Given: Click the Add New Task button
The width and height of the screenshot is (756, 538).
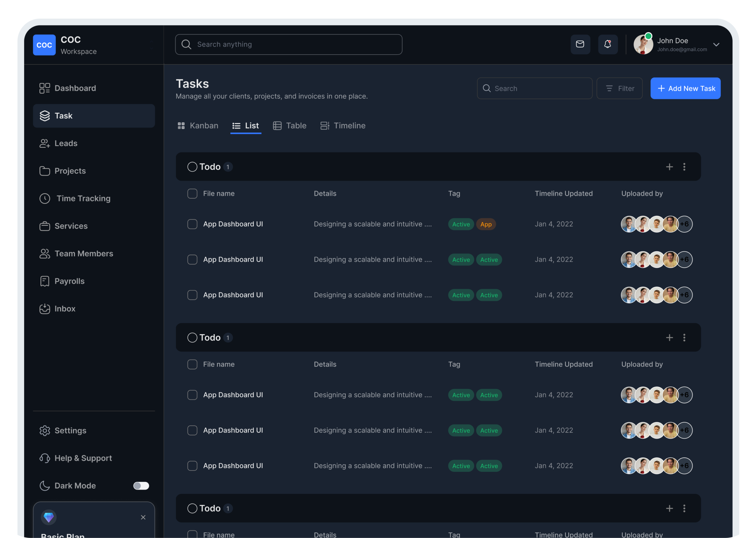Looking at the screenshot, I should (x=685, y=88).
